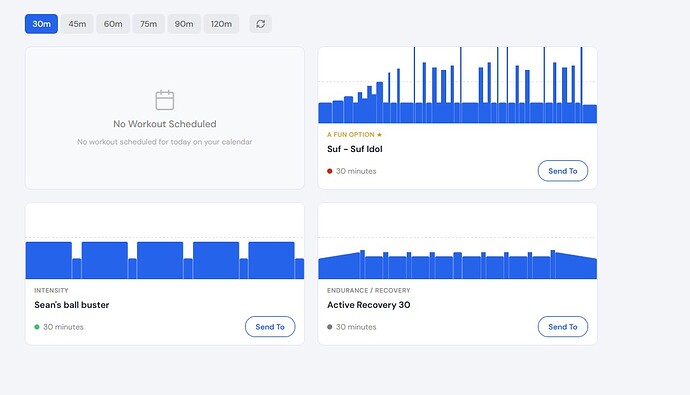
Task: Click Send To for Sean's ball buster
Action: 270,326
